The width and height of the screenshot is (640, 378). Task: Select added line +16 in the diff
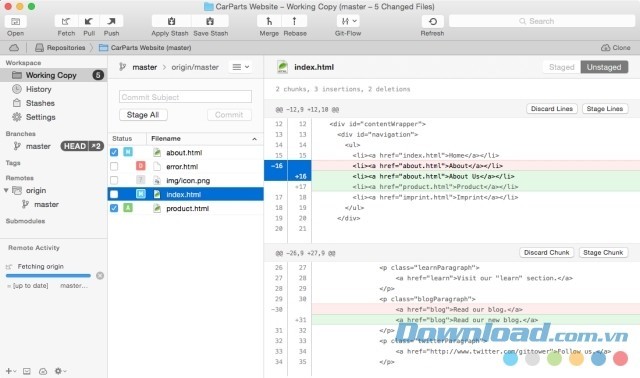452,176
